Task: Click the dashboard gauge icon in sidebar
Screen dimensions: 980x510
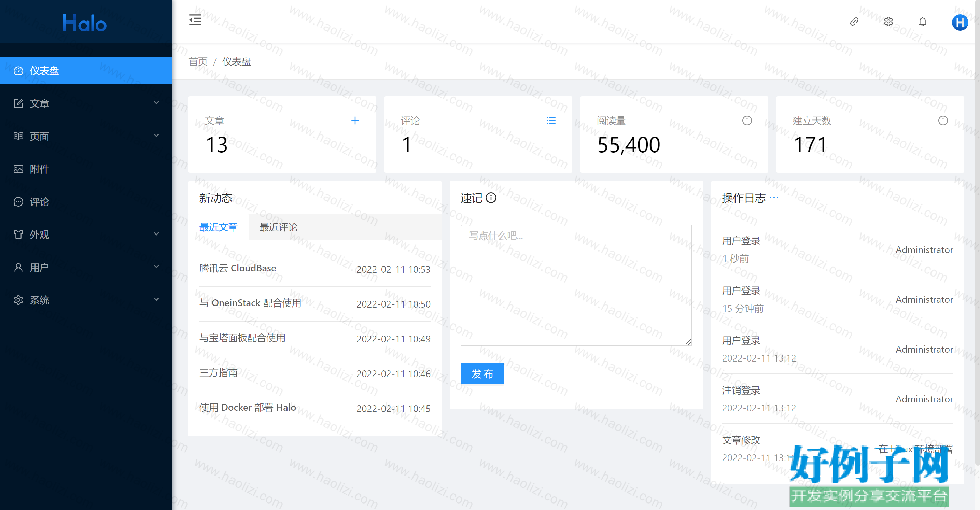Action: [18, 71]
